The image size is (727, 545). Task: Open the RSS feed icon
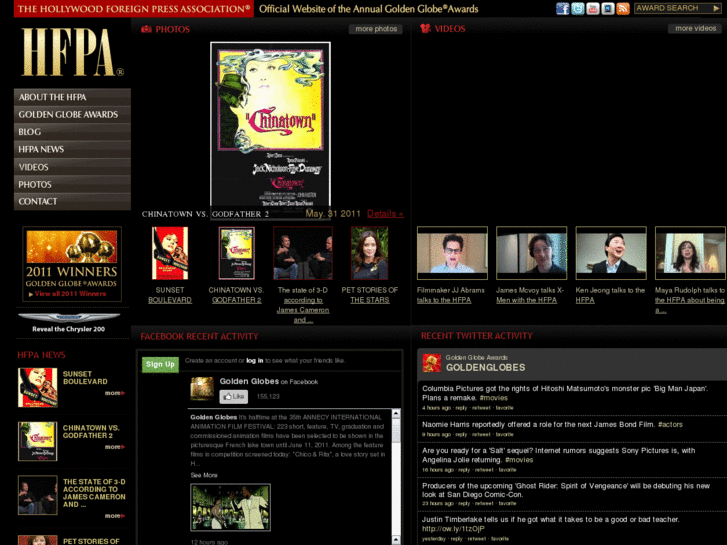[x=623, y=8]
